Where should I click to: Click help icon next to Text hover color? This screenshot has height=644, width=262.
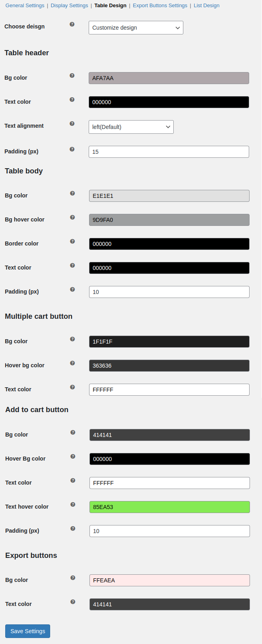coord(72,504)
